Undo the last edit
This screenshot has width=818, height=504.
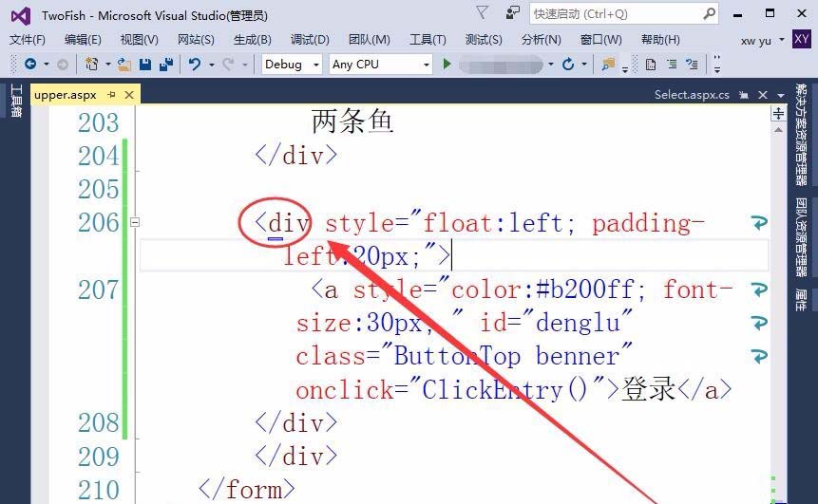click(x=195, y=65)
